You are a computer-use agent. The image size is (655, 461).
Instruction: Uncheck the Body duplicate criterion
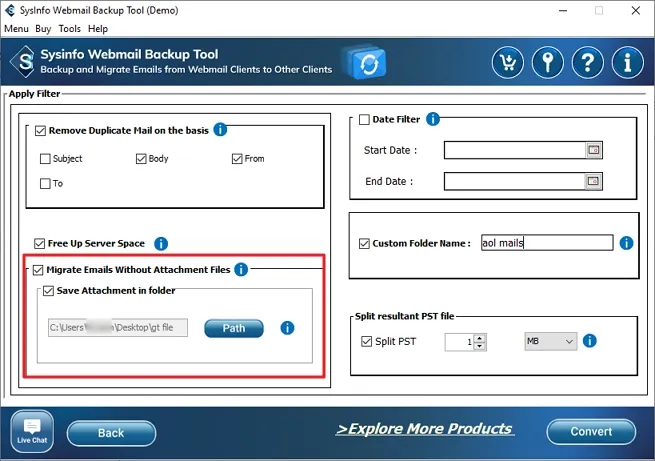[141, 159]
